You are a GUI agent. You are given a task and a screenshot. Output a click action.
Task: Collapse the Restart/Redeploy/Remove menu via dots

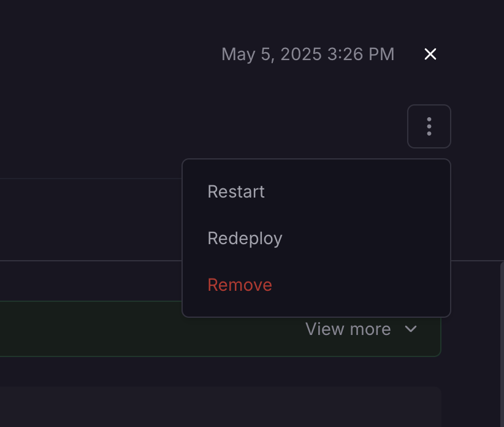pyautogui.click(x=429, y=126)
